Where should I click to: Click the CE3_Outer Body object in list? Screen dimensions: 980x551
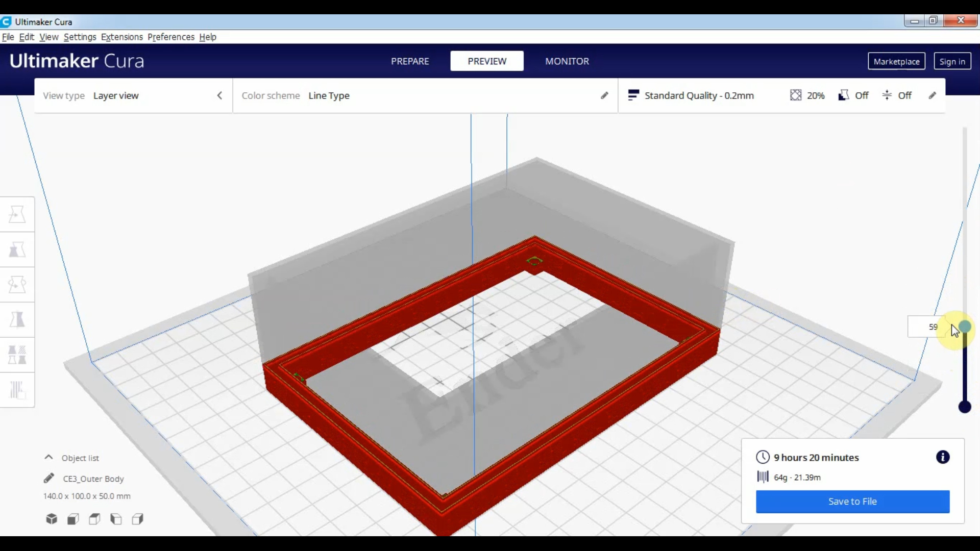pos(92,479)
